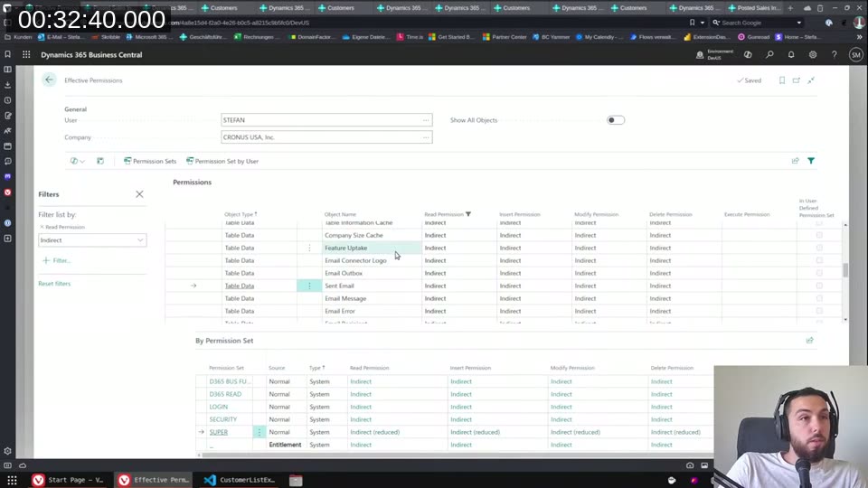Open the notifications bell
868x488 pixels.
pos(791,55)
